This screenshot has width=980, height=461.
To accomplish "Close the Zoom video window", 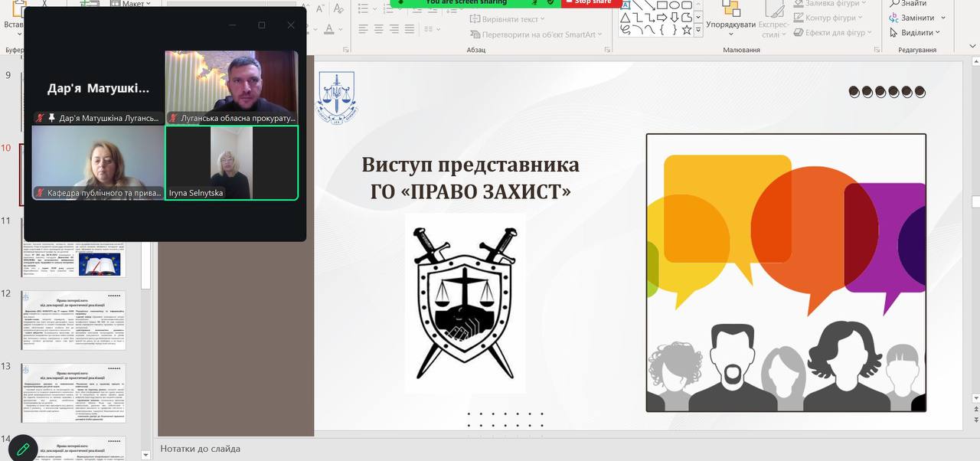I will 291,25.
